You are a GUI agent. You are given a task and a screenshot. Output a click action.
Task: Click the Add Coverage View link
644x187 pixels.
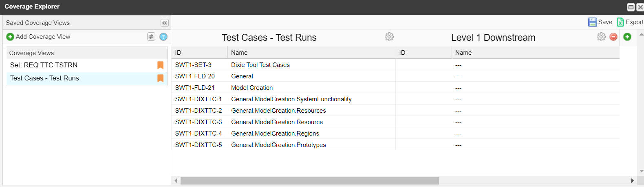pos(43,37)
